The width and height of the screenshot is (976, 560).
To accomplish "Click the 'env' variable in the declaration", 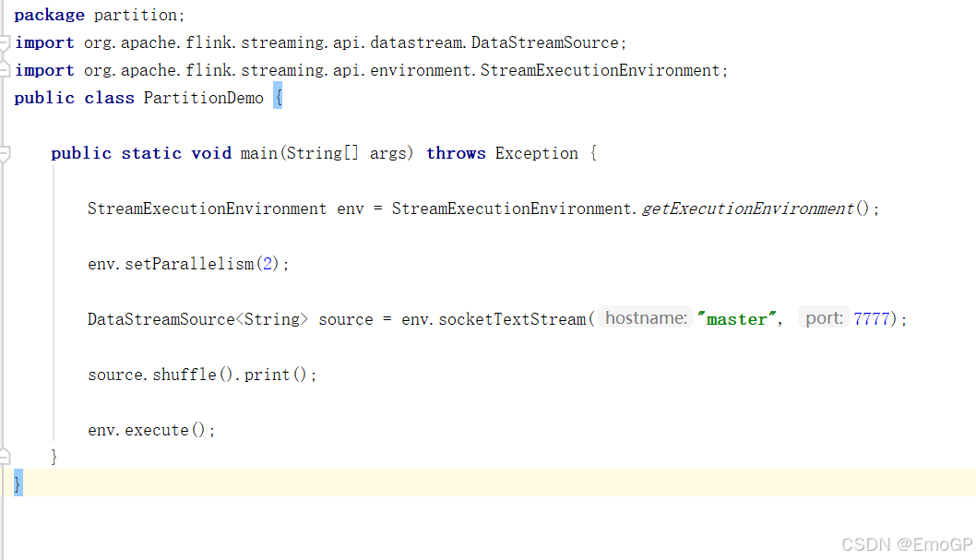I will pos(351,209).
